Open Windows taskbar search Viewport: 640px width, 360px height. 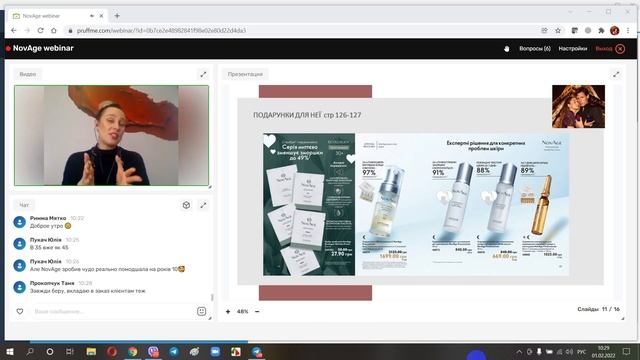point(30,351)
